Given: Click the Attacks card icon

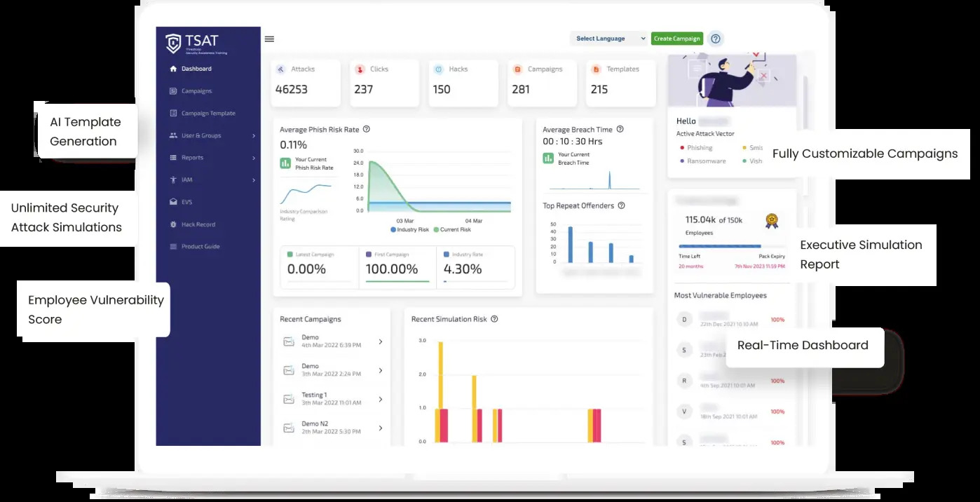Looking at the screenshot, I should (280, 69).
